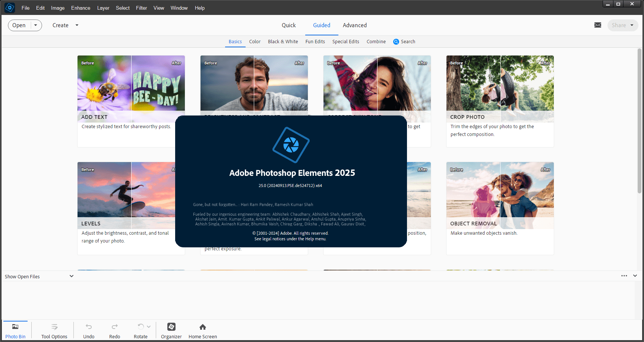
Task: Open the Rotate direction dropdown arrow
Action: [149, 327]
